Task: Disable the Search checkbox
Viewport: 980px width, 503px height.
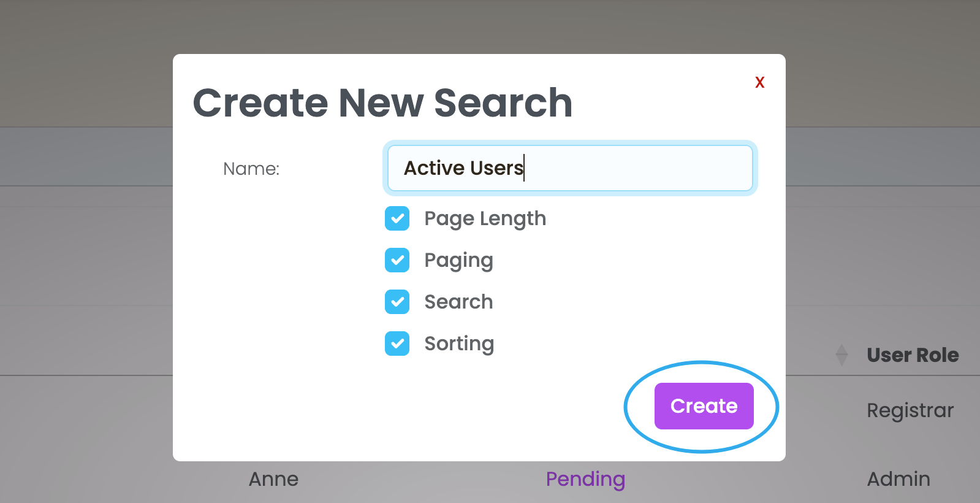Action: (397, 302)
